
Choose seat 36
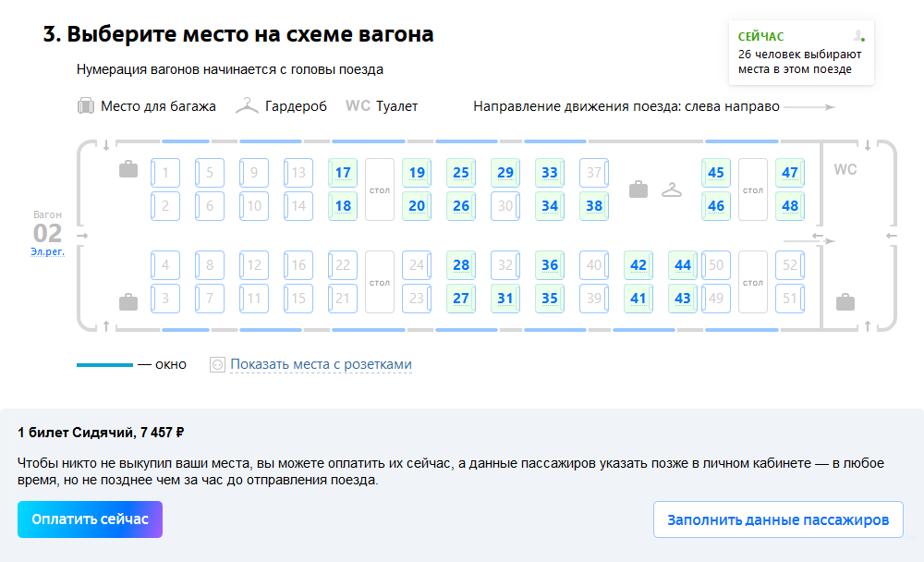tap(550, 265)
